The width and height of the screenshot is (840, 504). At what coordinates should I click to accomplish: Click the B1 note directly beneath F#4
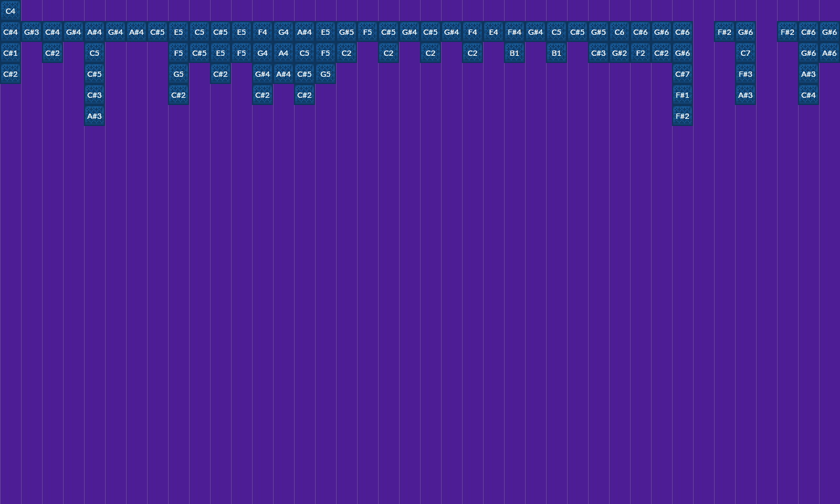(514, 52)
